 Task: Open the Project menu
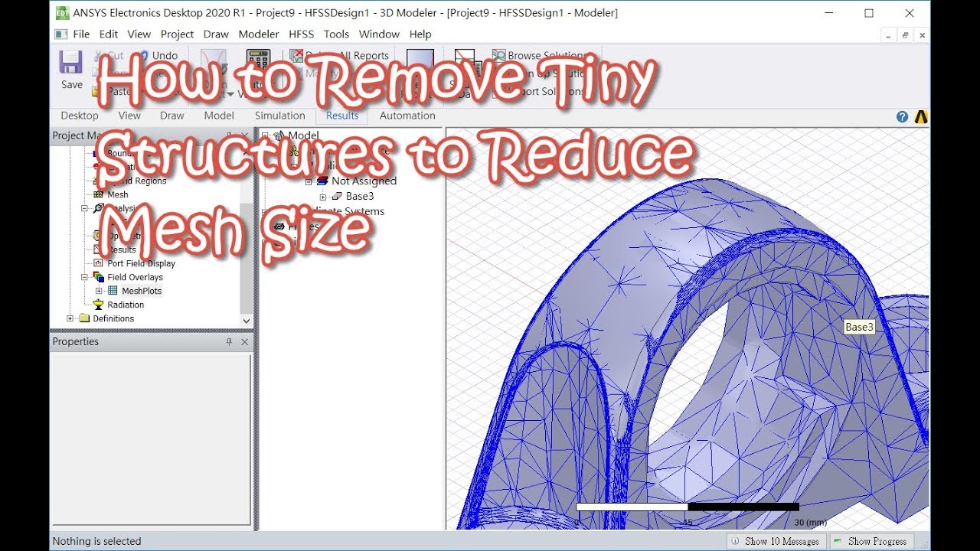[x=177, y=34]
